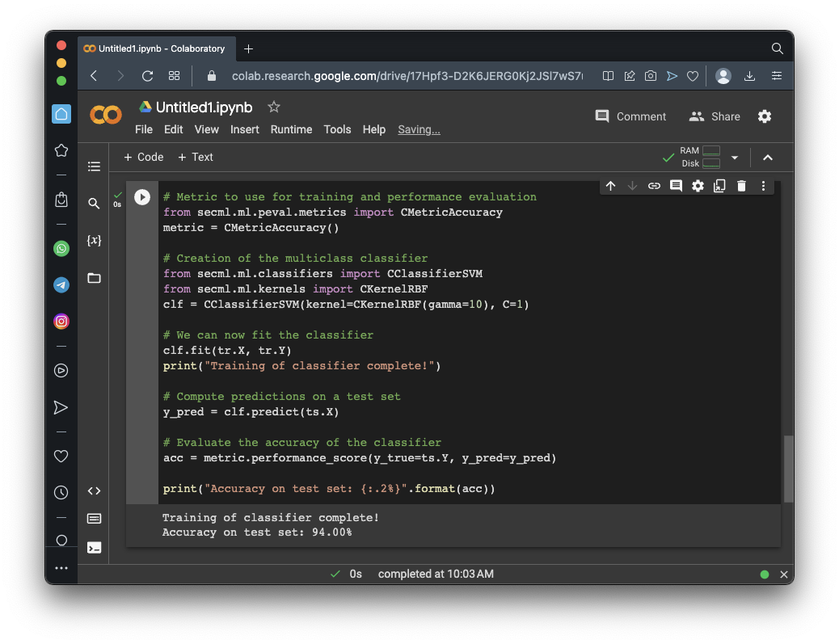The image size is (839, 644).
Task: Add a new Text cell
Action: coord(196,157)
